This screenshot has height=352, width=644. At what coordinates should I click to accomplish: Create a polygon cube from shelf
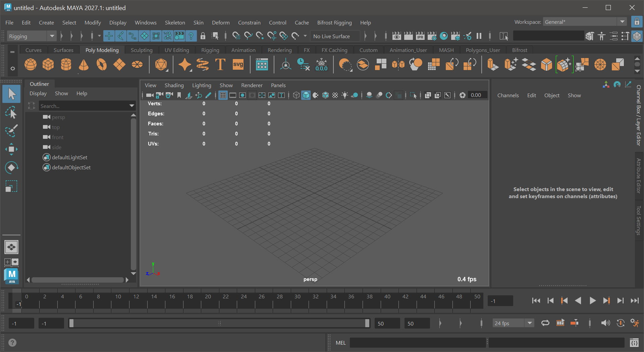(48, 64)
